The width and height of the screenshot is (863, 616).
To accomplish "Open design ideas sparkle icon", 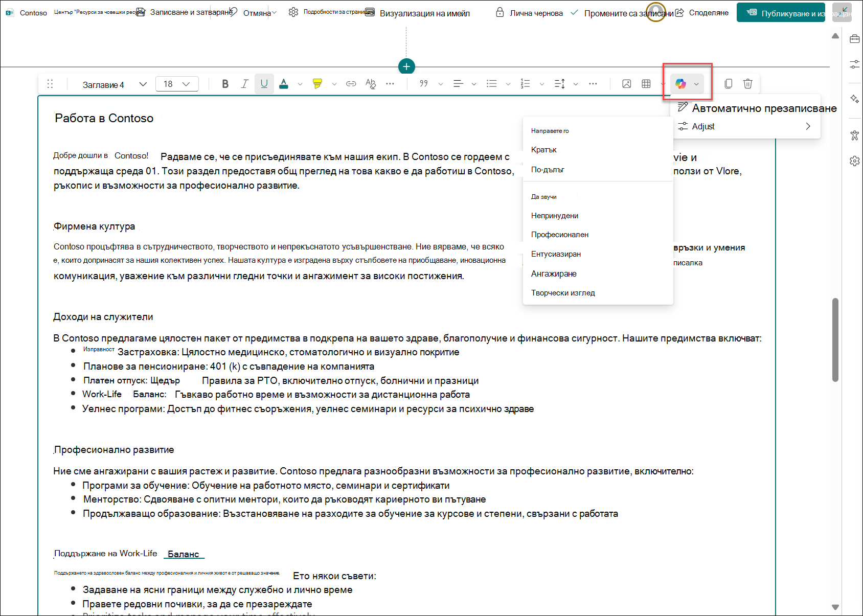I will [854, 99].
